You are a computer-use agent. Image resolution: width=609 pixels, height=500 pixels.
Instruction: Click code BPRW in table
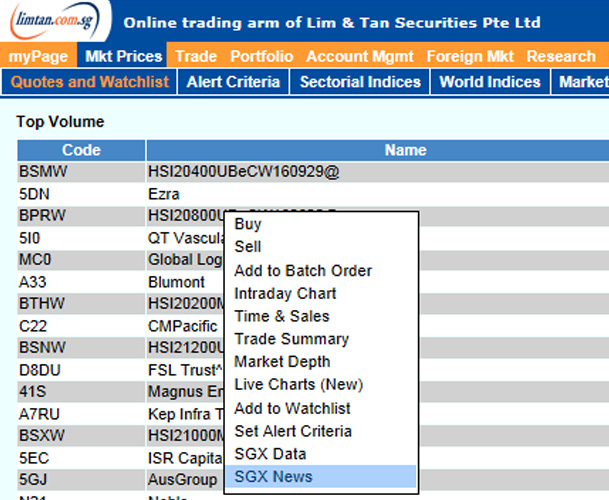(42, 216)
